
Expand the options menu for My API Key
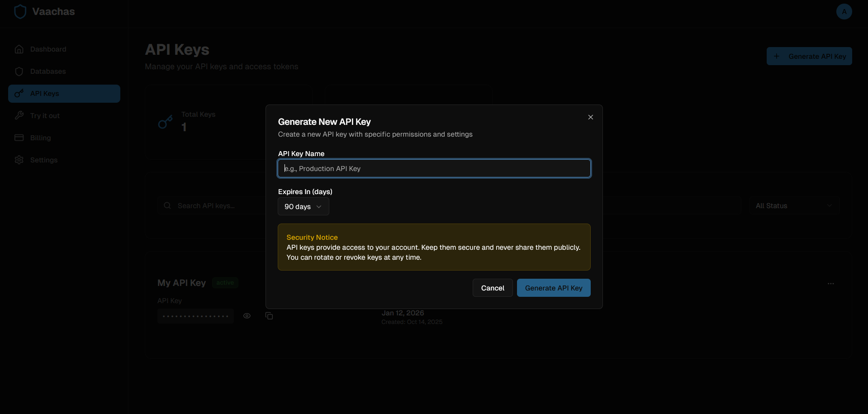(831, 284)
